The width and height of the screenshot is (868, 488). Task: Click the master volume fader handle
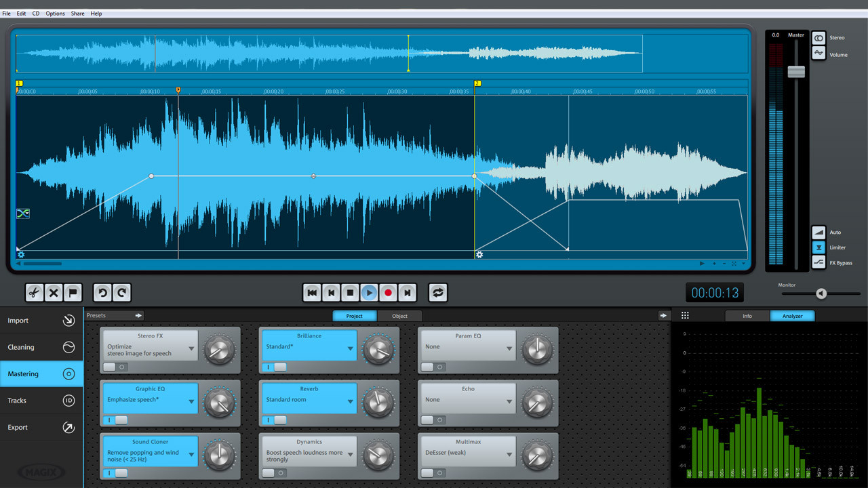[x=796, y=72]
